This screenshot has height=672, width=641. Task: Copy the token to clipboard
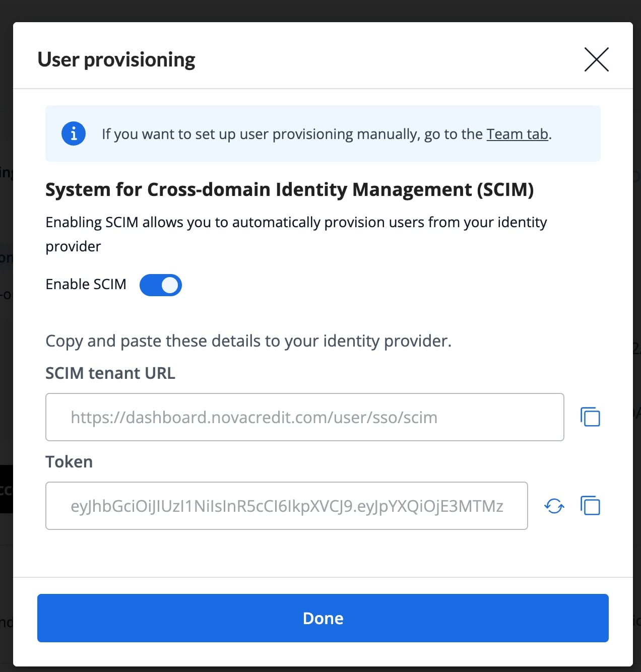[590, 506]
